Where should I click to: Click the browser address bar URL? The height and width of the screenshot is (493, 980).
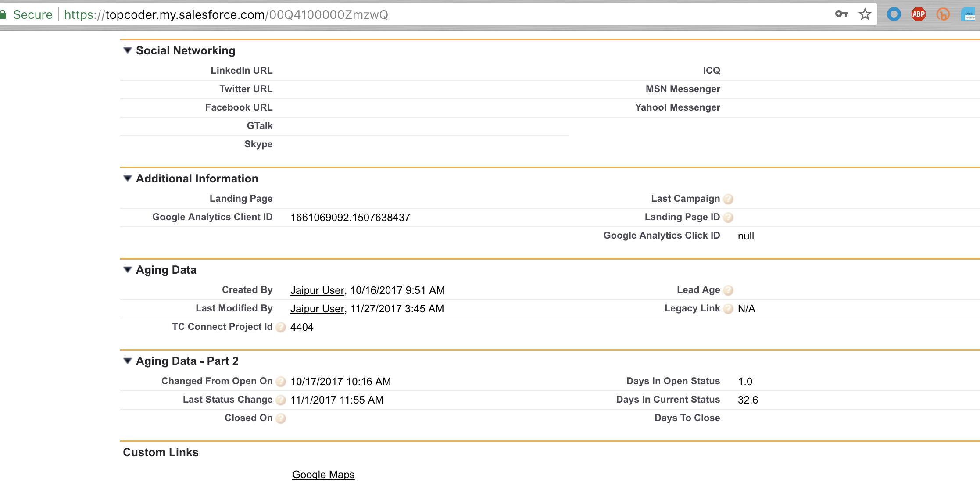pyautogui.click(x=226, y=15)
